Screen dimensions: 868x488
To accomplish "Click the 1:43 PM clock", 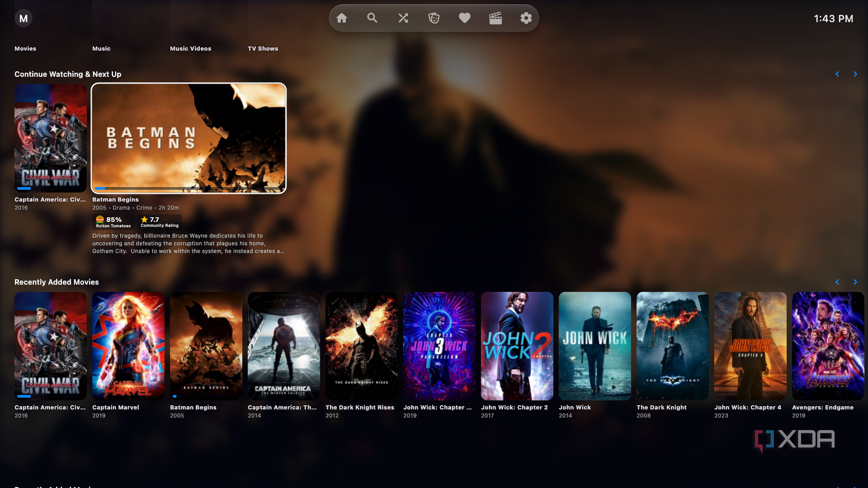I will [833, 18].
